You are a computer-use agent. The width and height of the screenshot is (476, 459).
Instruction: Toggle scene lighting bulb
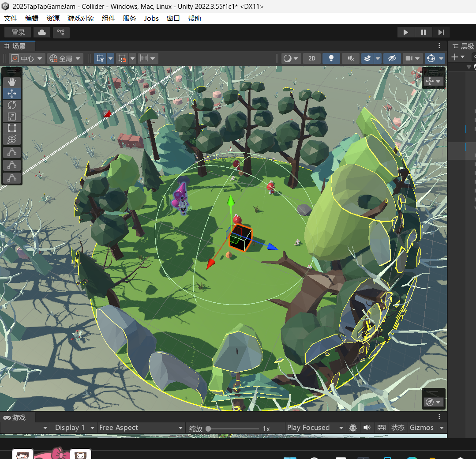pyautogui.click(x=331, y=58)
